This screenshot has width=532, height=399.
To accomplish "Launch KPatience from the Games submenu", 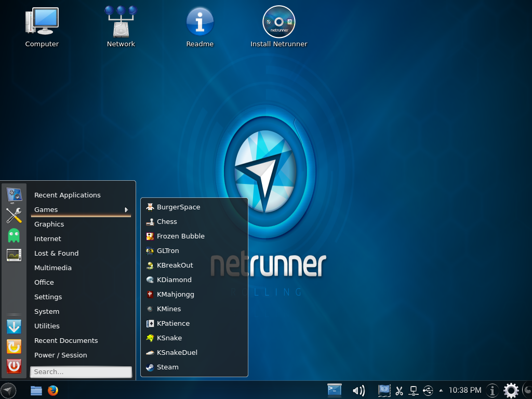I will [194, 324].
